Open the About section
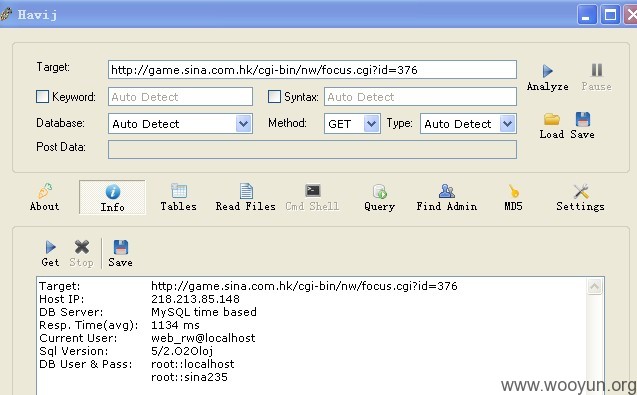The image size is (637, 395). pyautogui.click(x=44, y=198)
